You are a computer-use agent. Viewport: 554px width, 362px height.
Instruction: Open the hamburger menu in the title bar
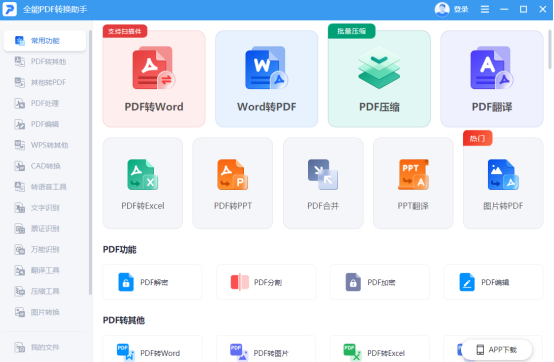(485, 9)
